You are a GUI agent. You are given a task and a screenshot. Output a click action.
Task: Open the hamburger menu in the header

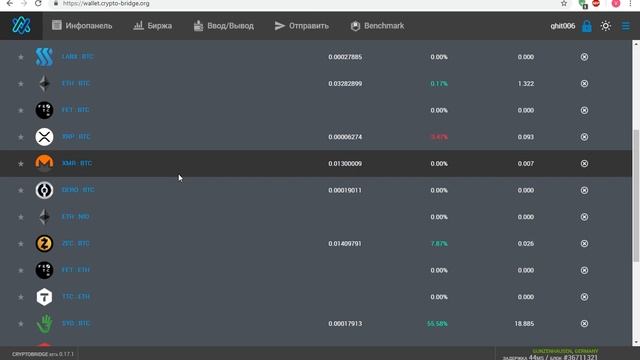coord(626,26)
